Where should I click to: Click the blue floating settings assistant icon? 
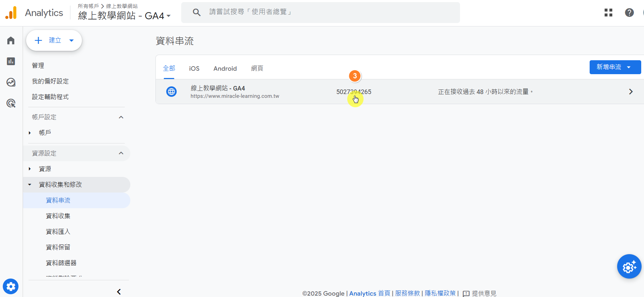click(x=629, y=267)
